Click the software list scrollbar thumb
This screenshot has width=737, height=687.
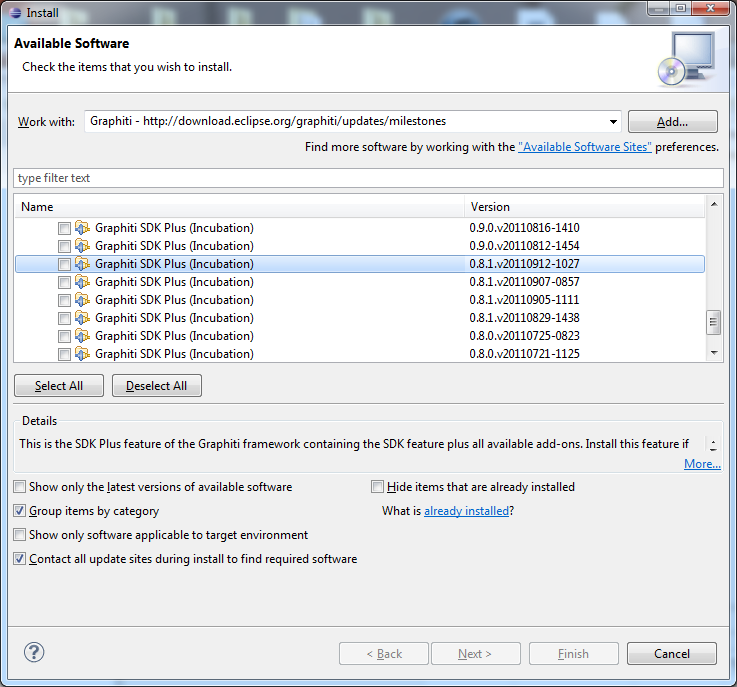(713, 322)
